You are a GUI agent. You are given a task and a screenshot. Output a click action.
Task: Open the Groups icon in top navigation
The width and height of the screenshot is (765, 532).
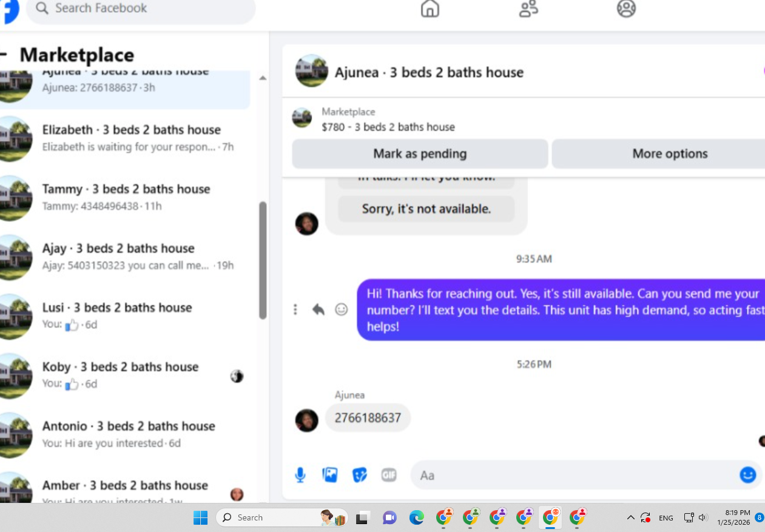click(x=626, y=8)
